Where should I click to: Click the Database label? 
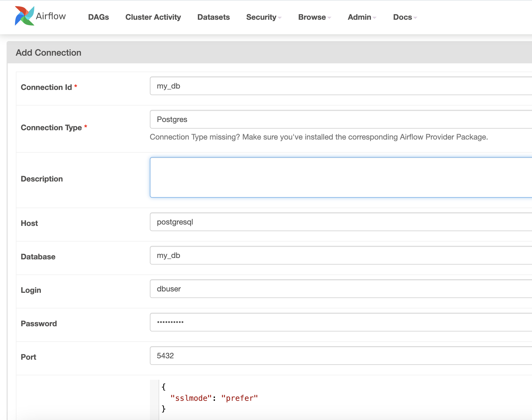[38, 257]
